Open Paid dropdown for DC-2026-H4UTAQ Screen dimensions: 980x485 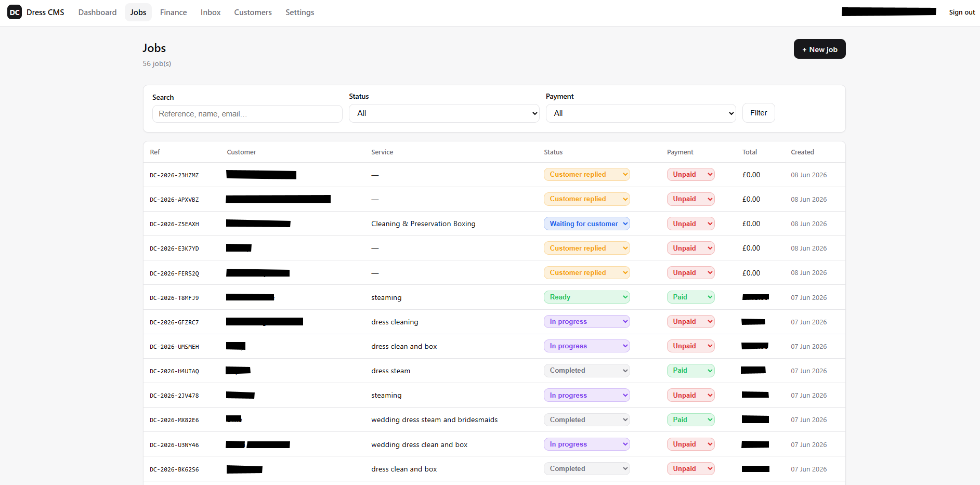[690, 370]
